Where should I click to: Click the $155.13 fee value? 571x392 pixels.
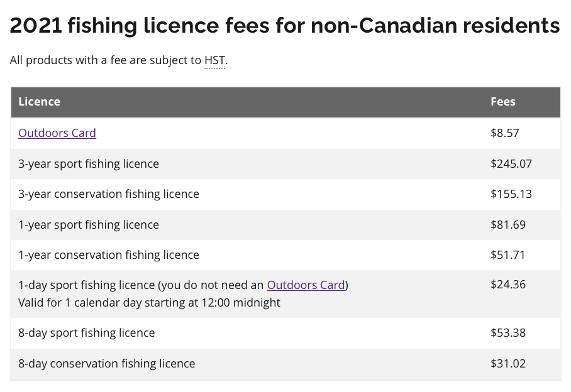tap(511, 194)
